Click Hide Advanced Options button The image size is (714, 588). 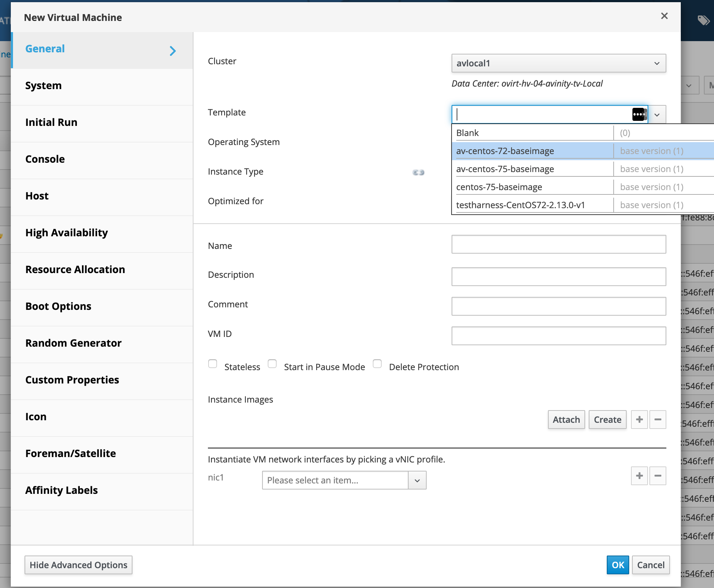pyautogui.click(x=78, y=565)
